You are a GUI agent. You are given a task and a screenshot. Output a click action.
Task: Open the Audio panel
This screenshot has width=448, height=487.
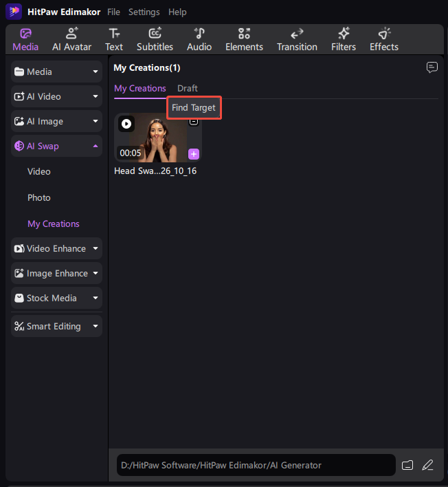click(x=199, y=40)
